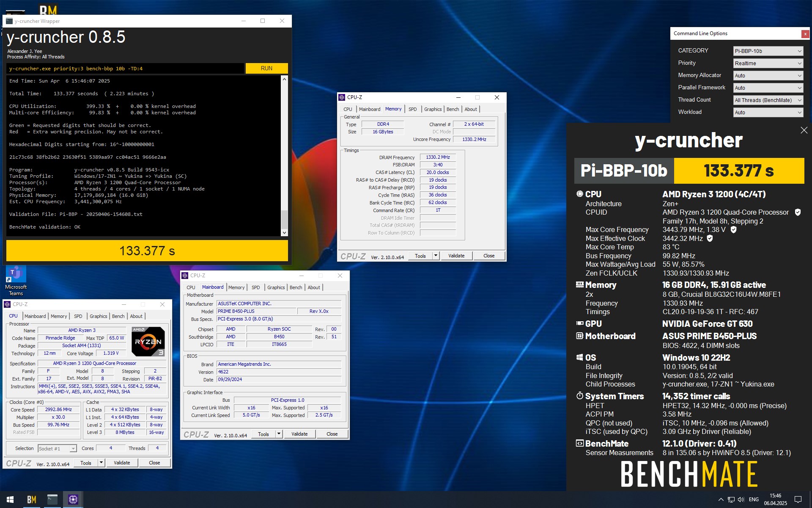Click Validate in CPU CPU-Z window
812x508 pixels.
point(122,463)
